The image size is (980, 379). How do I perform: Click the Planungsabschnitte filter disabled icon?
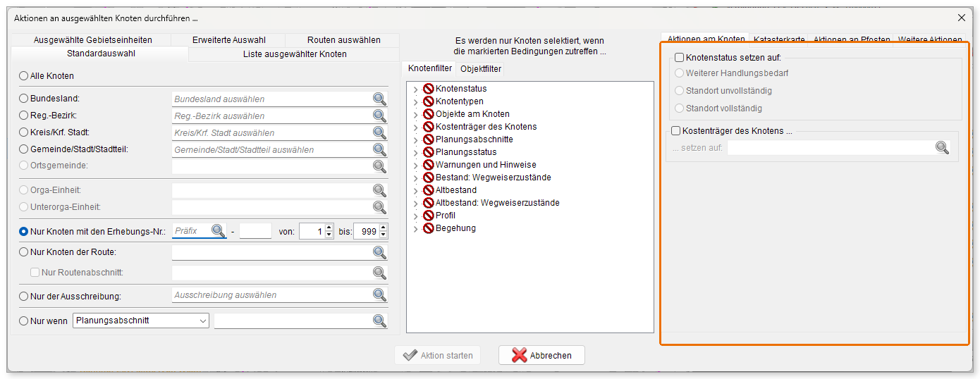428,139
